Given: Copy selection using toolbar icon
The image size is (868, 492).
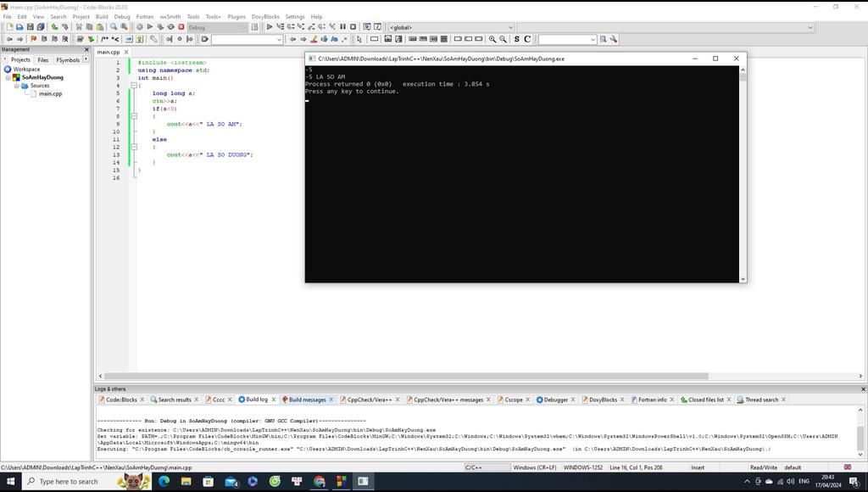Looking at the screenshot, I should coord(89,26).
